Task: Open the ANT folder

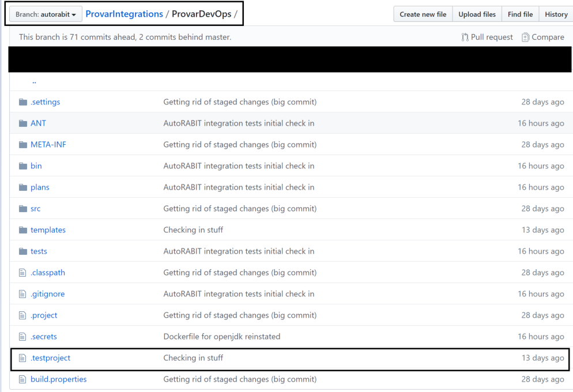Action: pyautogui.click(x=39, y=123)
